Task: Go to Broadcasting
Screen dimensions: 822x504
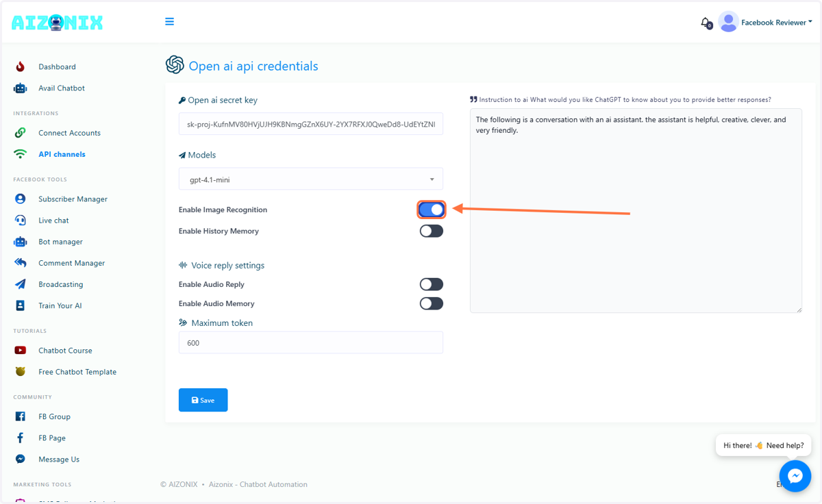Action: point(60,284)
